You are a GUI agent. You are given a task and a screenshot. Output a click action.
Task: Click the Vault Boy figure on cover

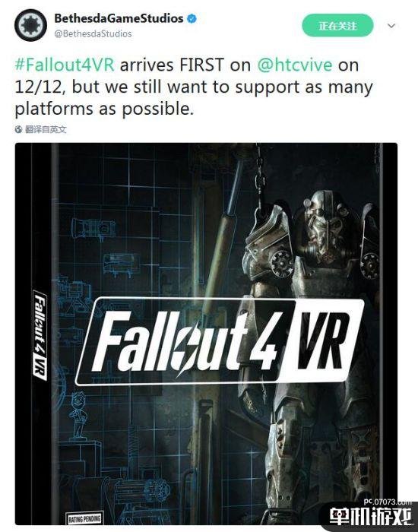click(78, 416)
